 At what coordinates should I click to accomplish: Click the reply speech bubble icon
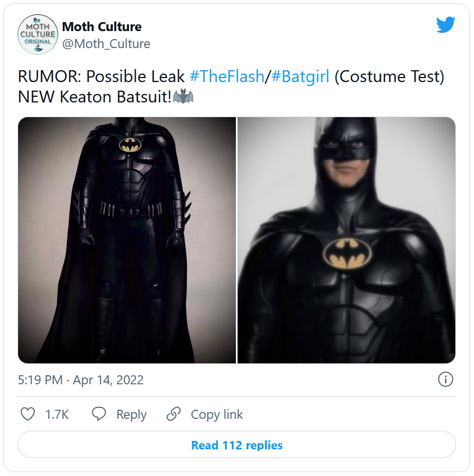99,414
